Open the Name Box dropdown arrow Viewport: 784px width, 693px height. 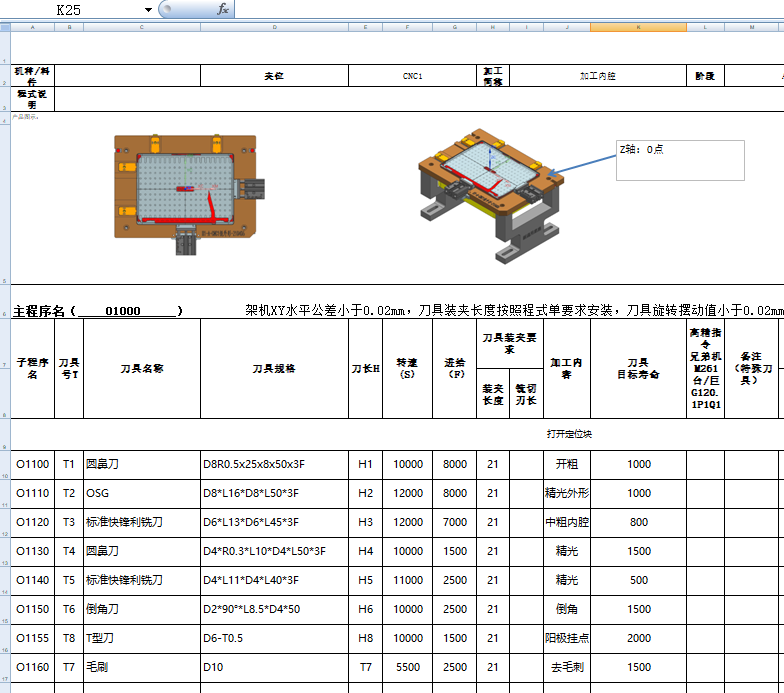point(148,10)
